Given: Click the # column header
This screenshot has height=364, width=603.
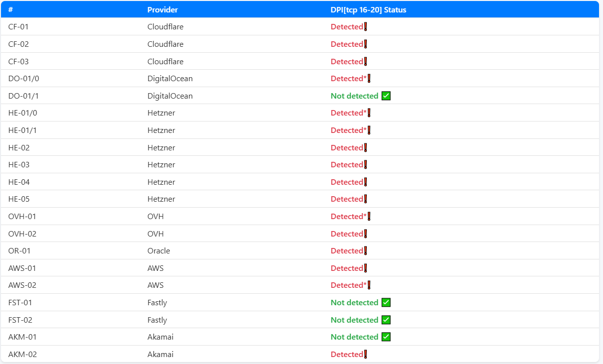Looking at the screenshot, I should tap(10, 9).
